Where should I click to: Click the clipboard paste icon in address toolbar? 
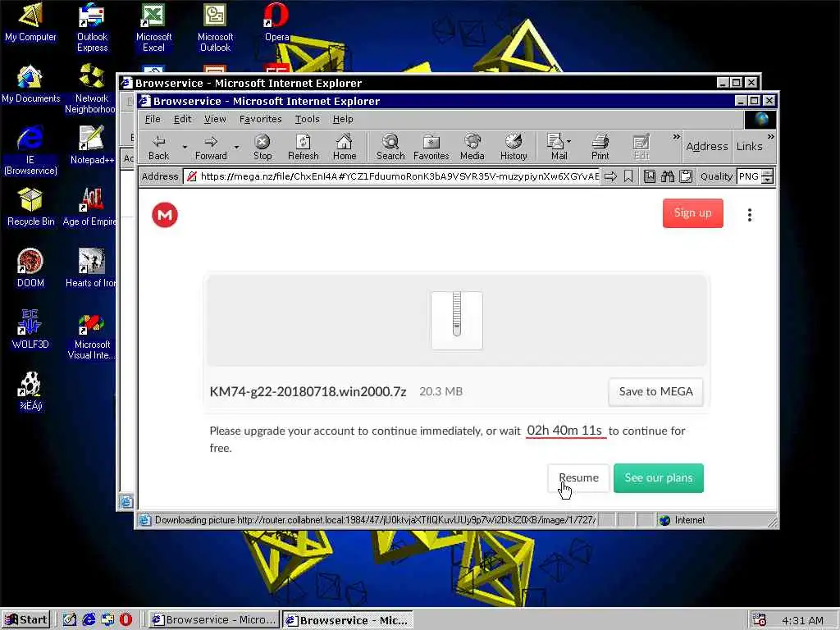[685, 176]
